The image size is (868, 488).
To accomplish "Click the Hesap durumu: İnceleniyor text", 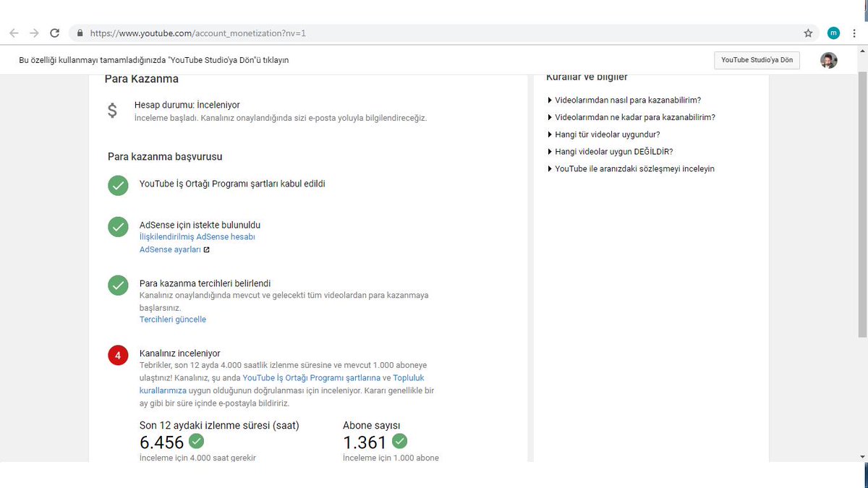I will click(187, 105).
